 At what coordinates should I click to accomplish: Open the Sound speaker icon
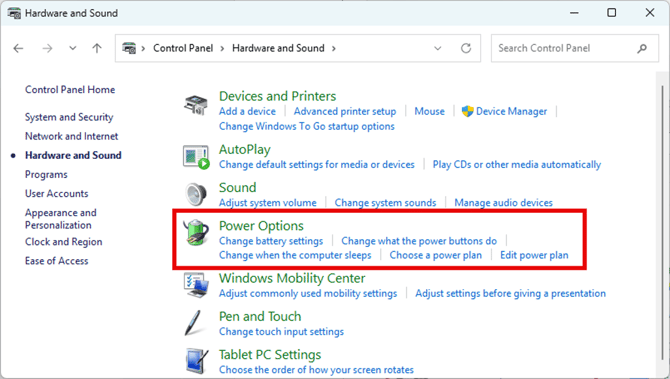pos(196,194)
